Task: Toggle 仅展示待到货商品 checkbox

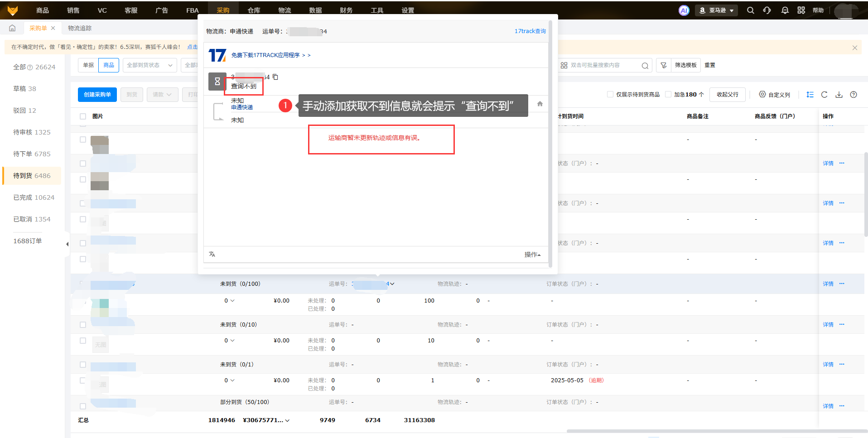Action: click(610, 94)
